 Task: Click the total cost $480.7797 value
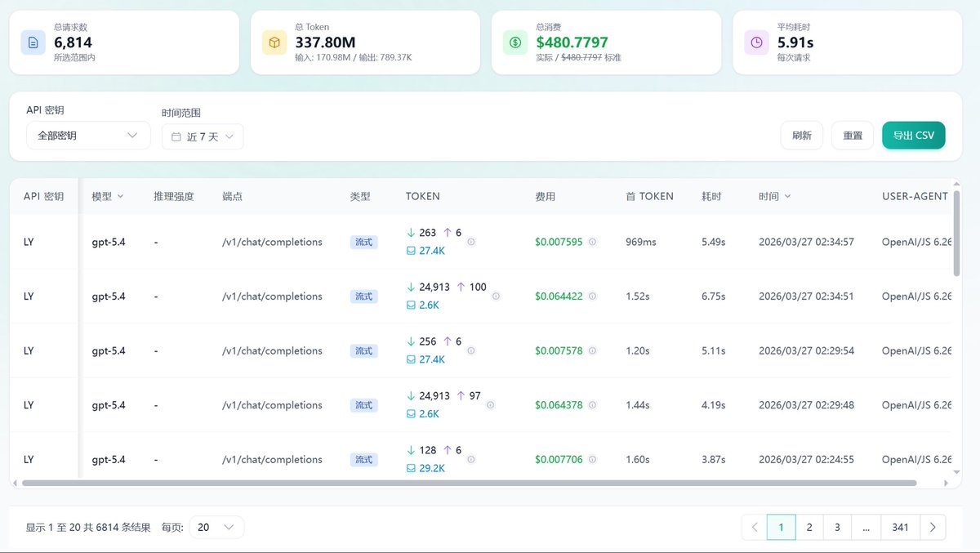[x=572, y=42]
